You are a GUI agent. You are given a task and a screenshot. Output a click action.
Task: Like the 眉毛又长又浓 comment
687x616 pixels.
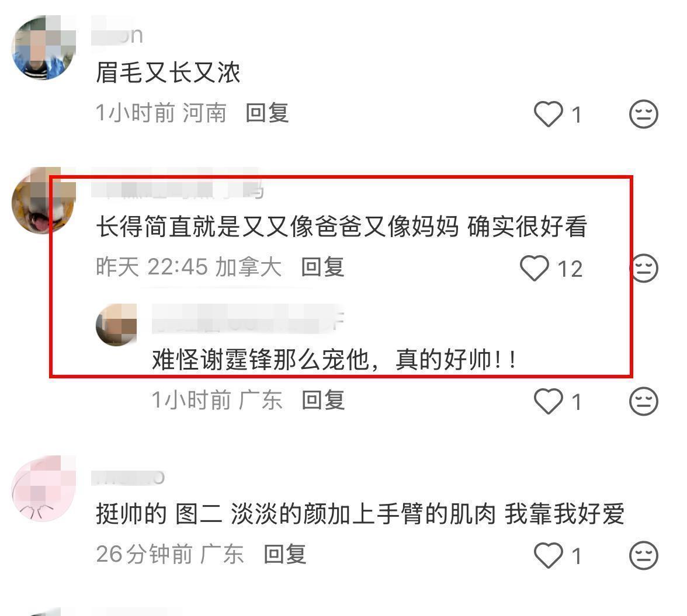click(x=548, y=114)
